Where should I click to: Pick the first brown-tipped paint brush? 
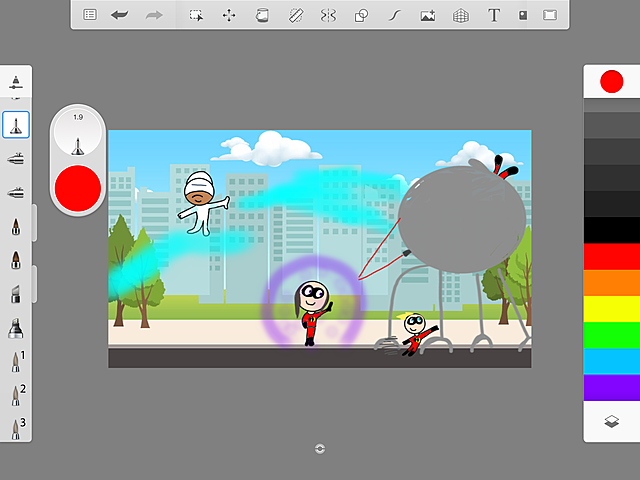(16, 227)
